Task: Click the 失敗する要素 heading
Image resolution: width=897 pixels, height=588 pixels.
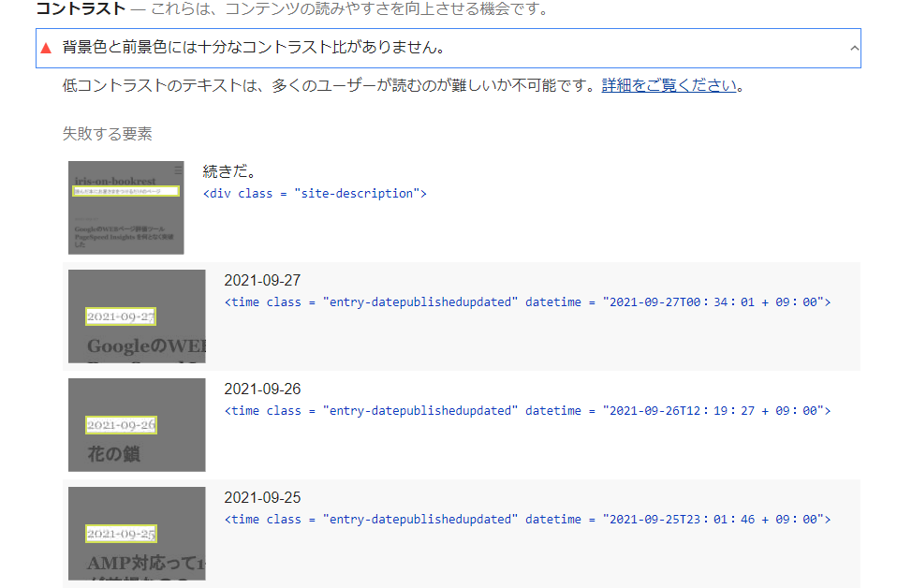Action: pos(107,134)
